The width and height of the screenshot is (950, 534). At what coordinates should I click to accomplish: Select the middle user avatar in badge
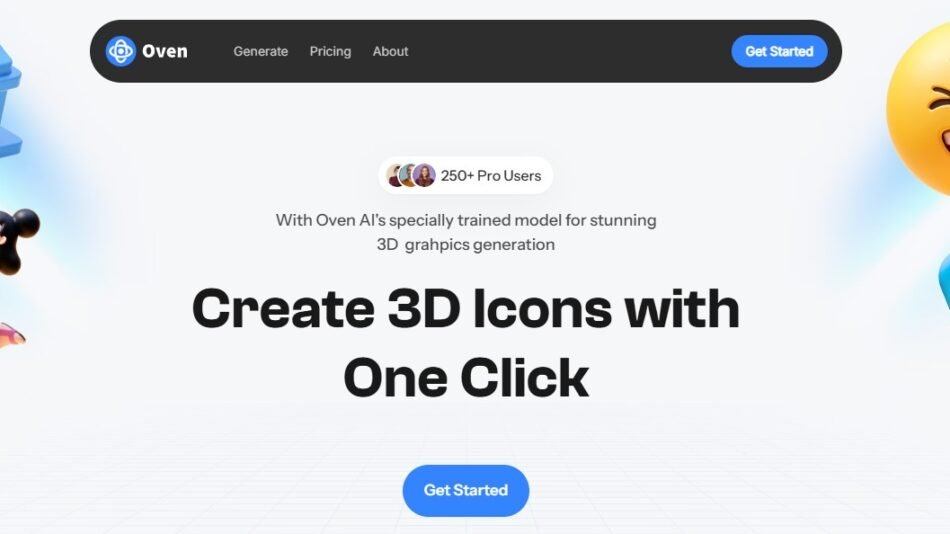(x=408, y=176)
